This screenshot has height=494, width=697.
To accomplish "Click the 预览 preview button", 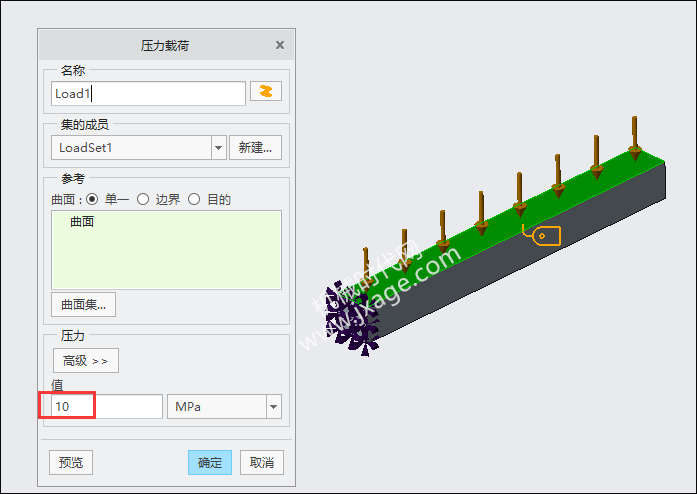I will 71,462.
